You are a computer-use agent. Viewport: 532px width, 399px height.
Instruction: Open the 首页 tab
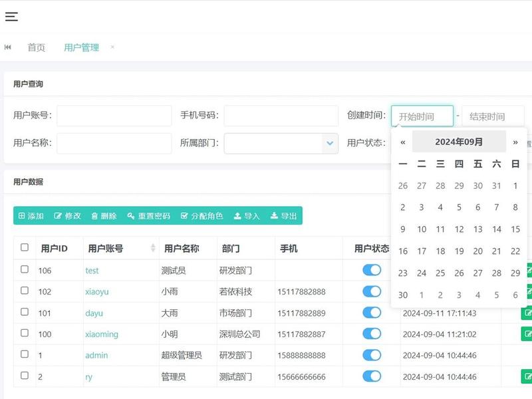pos(37,47)
